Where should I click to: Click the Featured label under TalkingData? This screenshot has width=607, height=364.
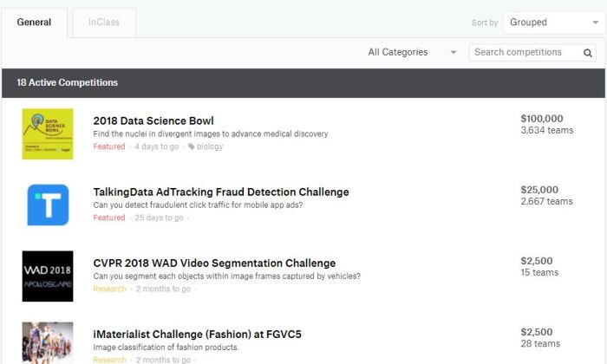(109, 218)
